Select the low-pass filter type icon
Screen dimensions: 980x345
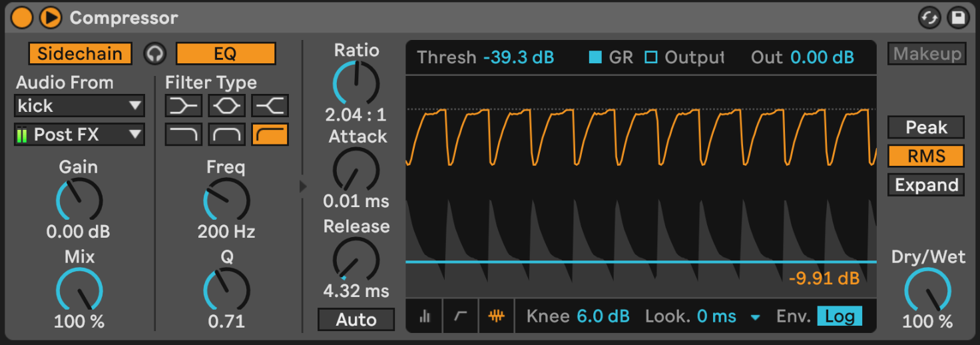183,135
